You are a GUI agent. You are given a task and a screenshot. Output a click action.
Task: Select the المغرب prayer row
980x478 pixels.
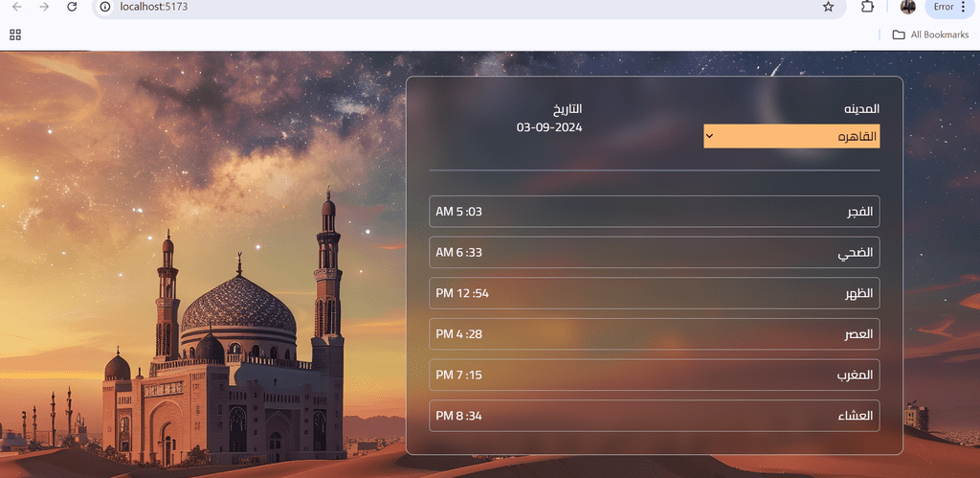click(655, 375)
